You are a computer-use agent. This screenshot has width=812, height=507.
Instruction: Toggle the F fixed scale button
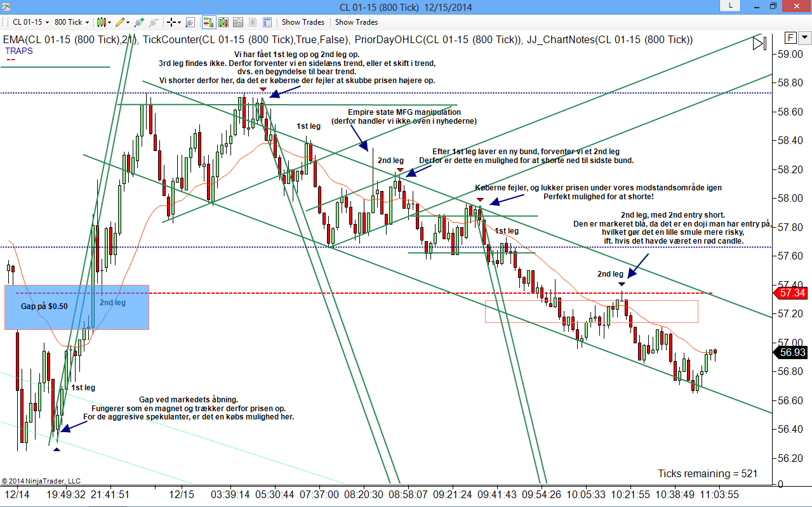pos(790,37)
